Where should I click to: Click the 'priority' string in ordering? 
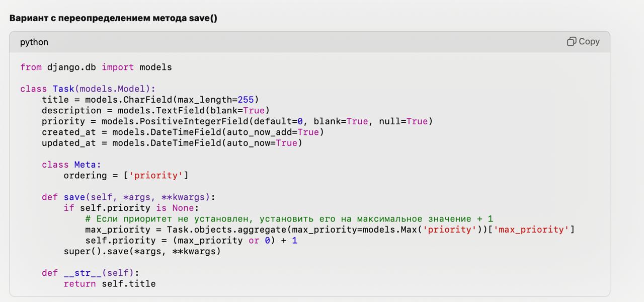point(156,175)
